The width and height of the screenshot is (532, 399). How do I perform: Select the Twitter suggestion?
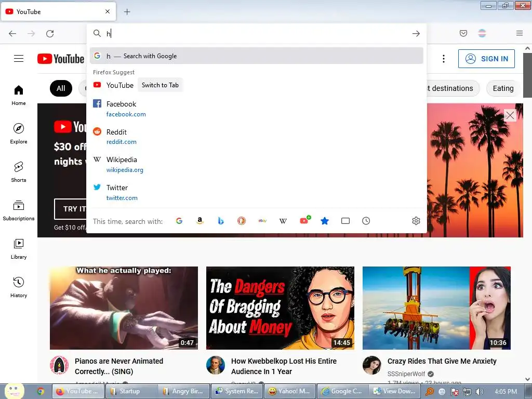click(257, 192)
